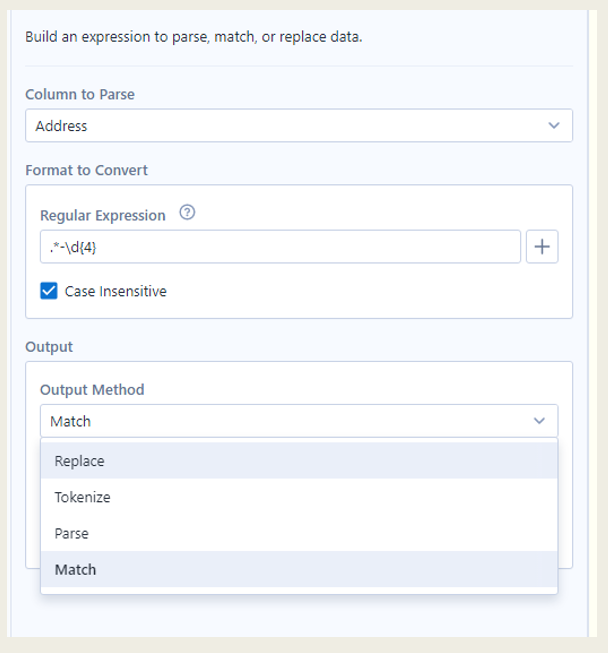
Task: Click the 'Build an expression' description text
Action: (x=193, y=37)
